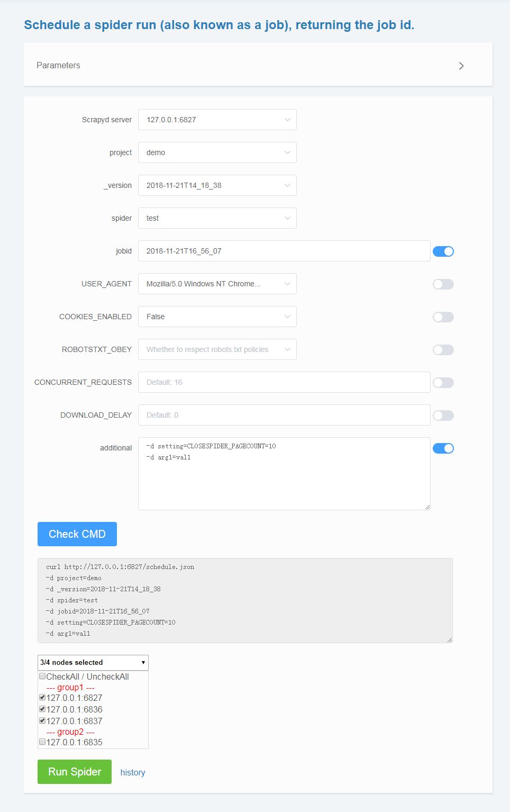This screenshot has width=510, height=812.
Task: Click the CONCURRENT_REQUESTS input field
Action: [x=284, y=382]
